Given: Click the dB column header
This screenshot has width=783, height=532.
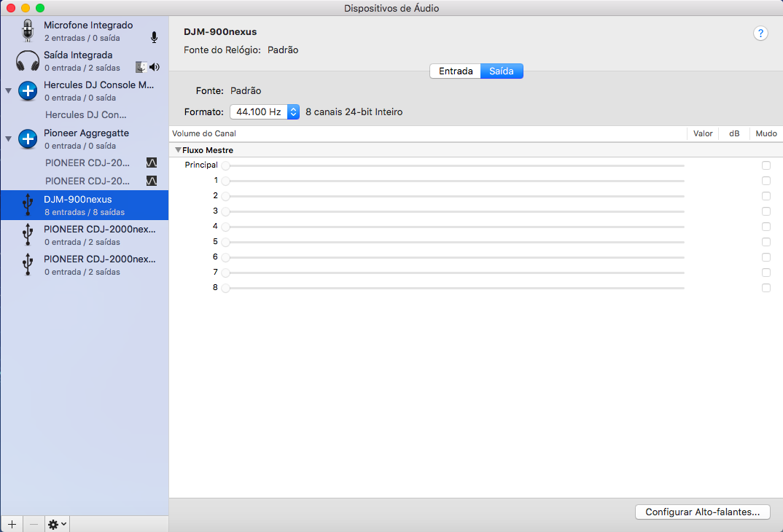Looking at the screenshot, I should pos(734,133).
